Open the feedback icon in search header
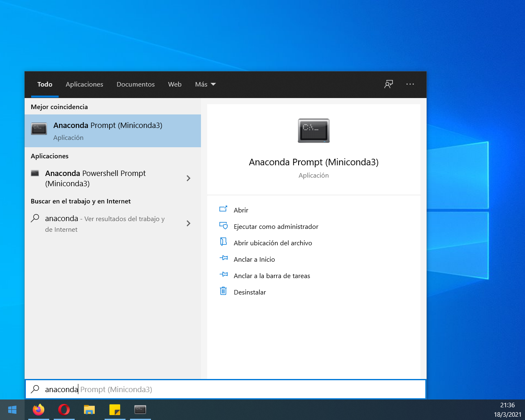This screenshot has height=420, width=525. point(388,84)
